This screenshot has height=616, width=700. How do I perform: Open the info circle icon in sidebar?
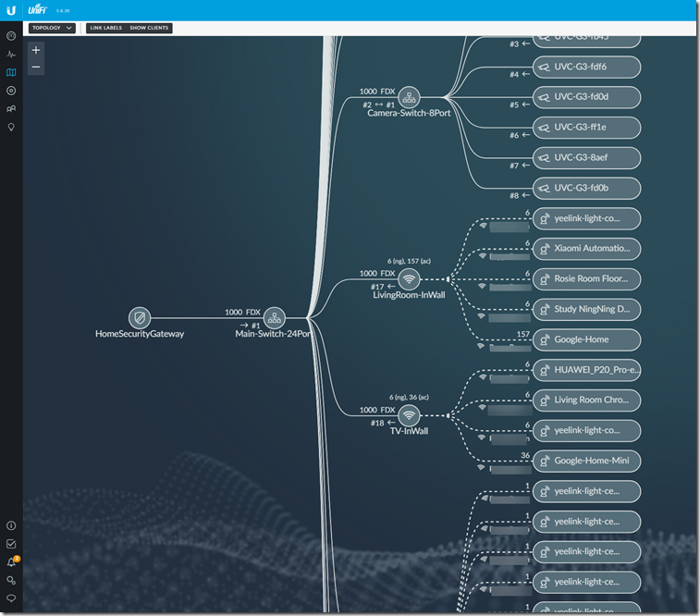tap(11, 526)
